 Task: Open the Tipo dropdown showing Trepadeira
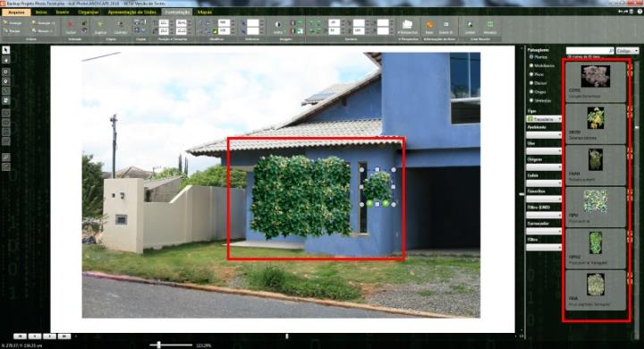click(x=544, y=119)
